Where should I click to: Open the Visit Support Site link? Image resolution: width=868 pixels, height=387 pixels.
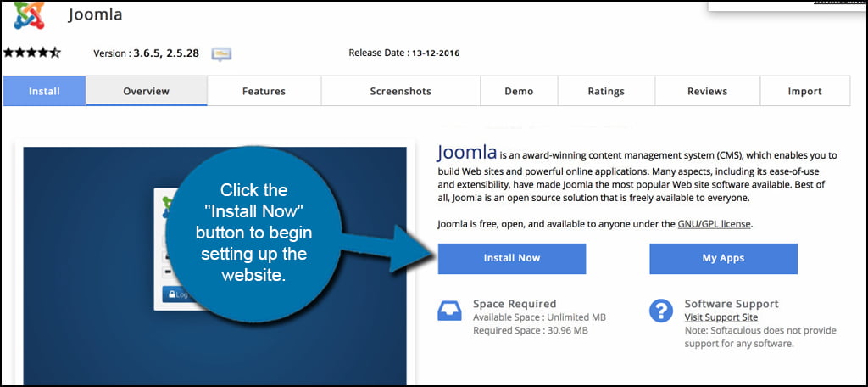point(721,317)
